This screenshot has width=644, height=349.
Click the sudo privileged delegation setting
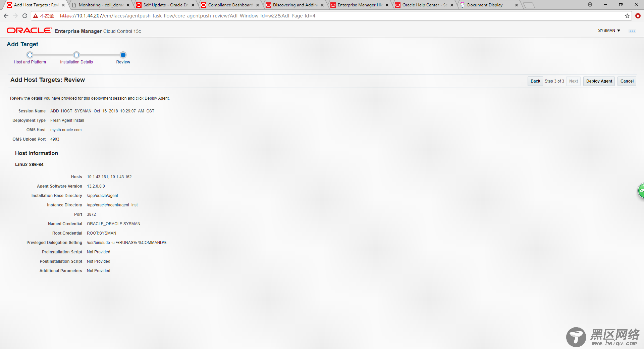(x=127, y=243)
